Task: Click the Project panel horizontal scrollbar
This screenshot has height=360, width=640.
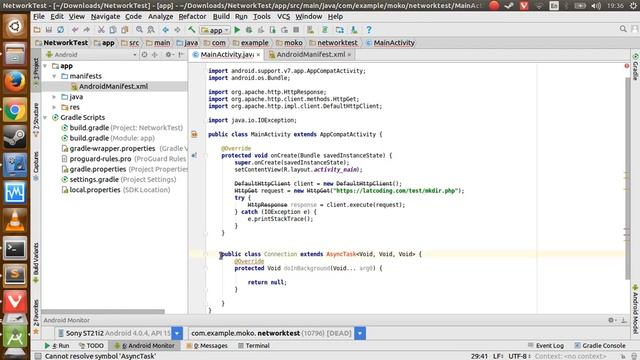Action: [x=103, y=312]
